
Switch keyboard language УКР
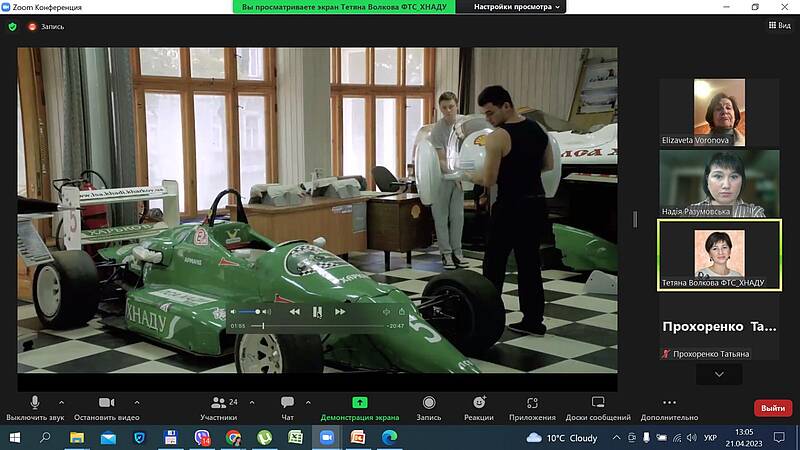710,438
